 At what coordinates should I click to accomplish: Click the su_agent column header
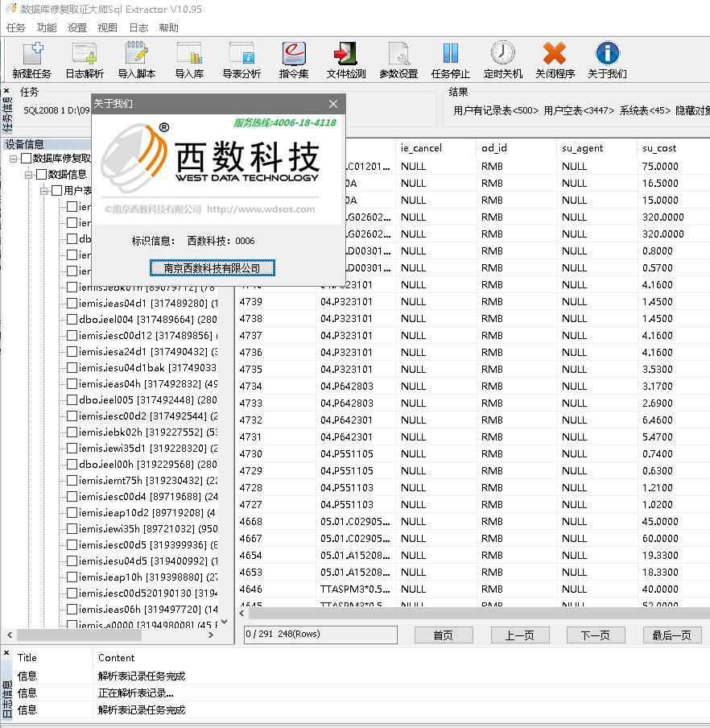click(597, 148)
